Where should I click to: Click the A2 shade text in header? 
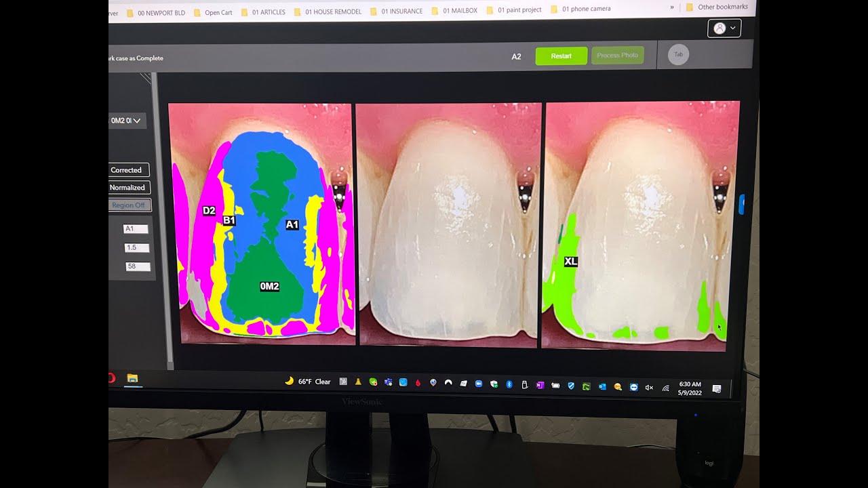click(516, 56)
